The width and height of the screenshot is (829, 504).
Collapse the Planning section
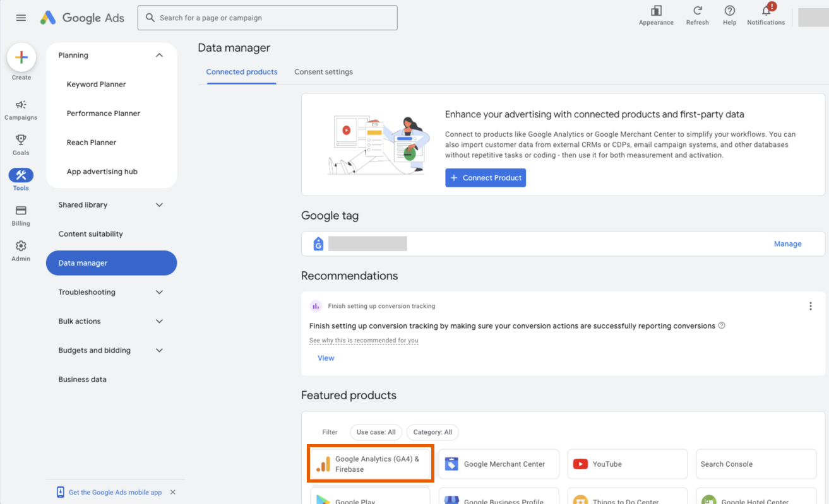(x=159, y=56)
